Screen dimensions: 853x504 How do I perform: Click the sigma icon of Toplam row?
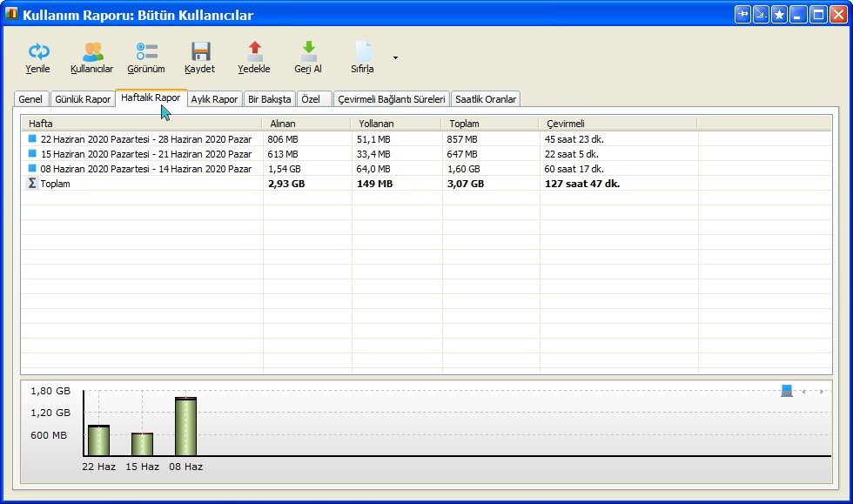pyautogui.click(x=32, y=183)
